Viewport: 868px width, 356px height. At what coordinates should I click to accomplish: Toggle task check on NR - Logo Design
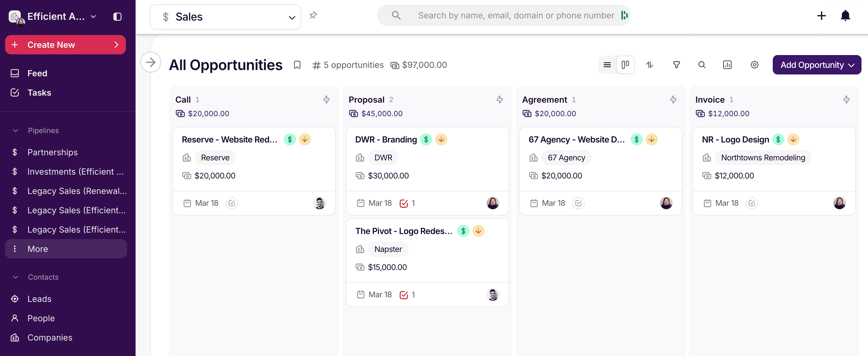tap(752, 203)
